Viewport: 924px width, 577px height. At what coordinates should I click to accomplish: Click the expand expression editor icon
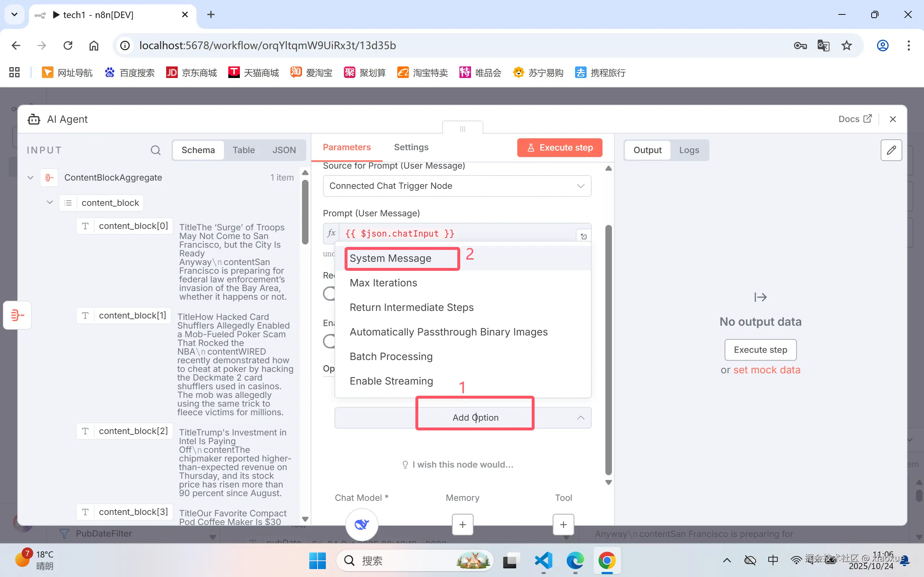584,236
